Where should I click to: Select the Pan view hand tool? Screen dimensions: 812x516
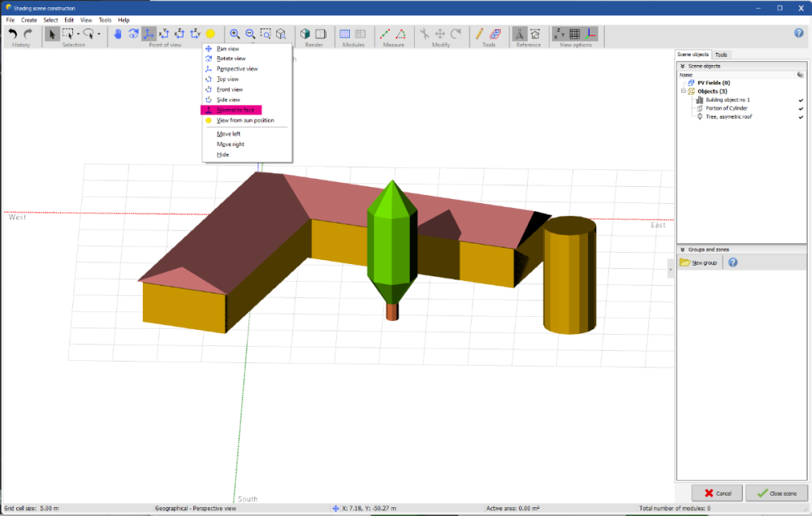click(117, 33)
